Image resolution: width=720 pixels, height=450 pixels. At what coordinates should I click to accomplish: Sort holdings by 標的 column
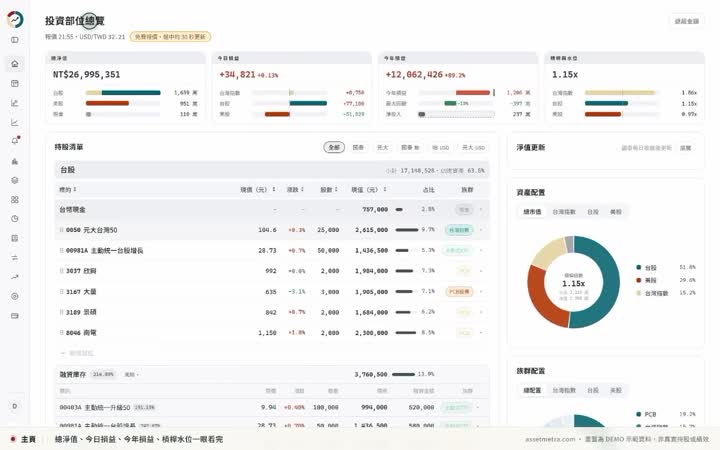(x=68, y=190)
